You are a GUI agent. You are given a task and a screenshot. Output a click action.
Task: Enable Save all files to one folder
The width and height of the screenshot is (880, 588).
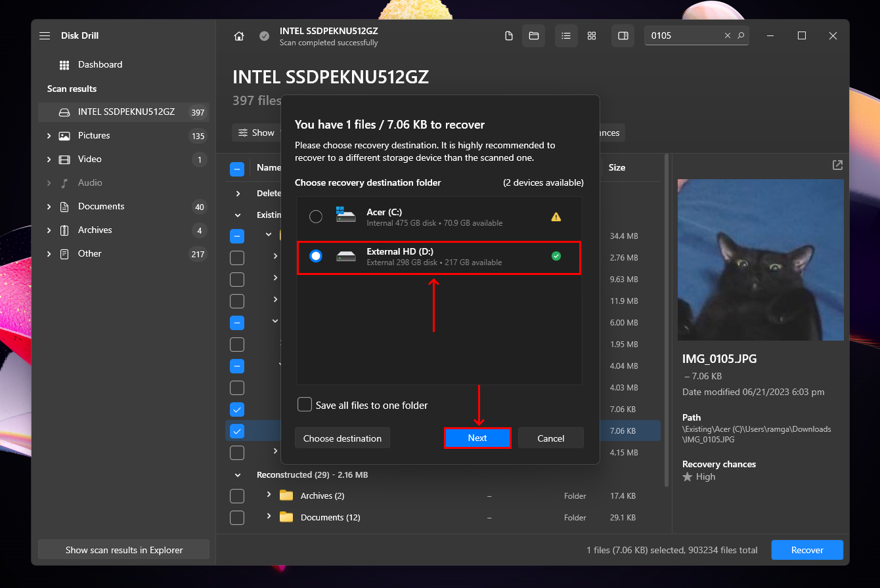tap(305, 404)
